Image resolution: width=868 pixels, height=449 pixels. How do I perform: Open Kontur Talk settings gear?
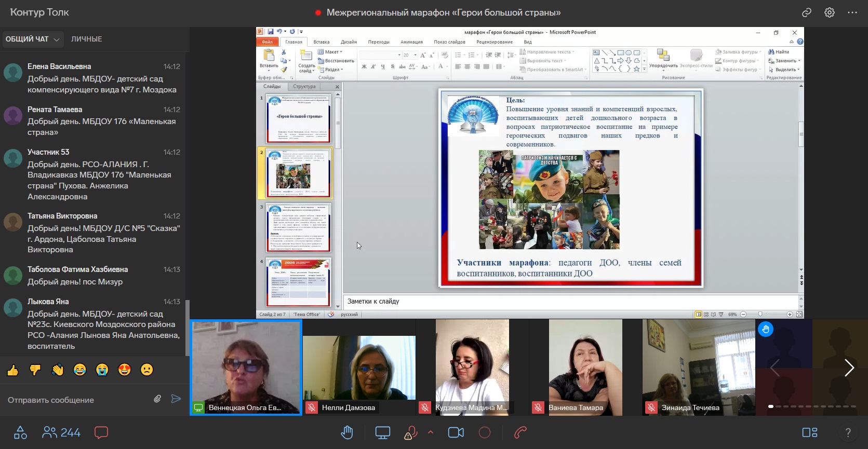coord(830,12)
